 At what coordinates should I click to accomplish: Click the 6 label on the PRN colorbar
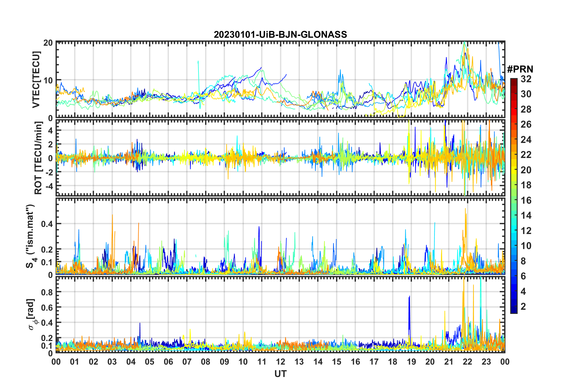point(524,276)
